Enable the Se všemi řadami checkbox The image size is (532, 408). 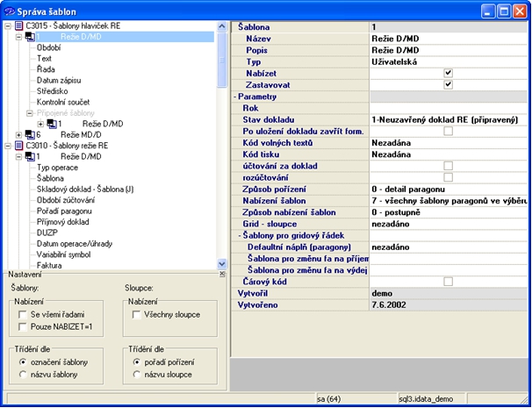[x=22, y=313]
